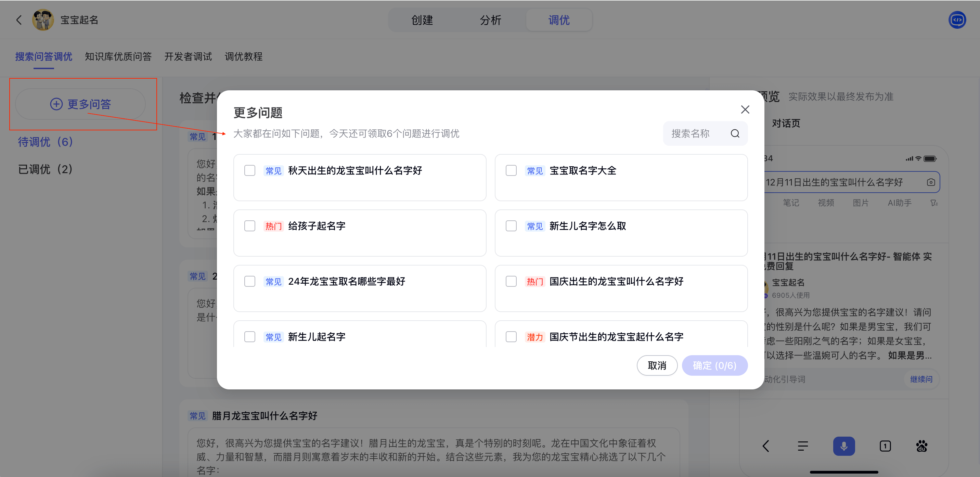The image size is (980, 477).
Task: Check 秋天出生的龙宝宝叫什么名字好 checkbox
Action: pyautogui.click(x=249, y=170)
